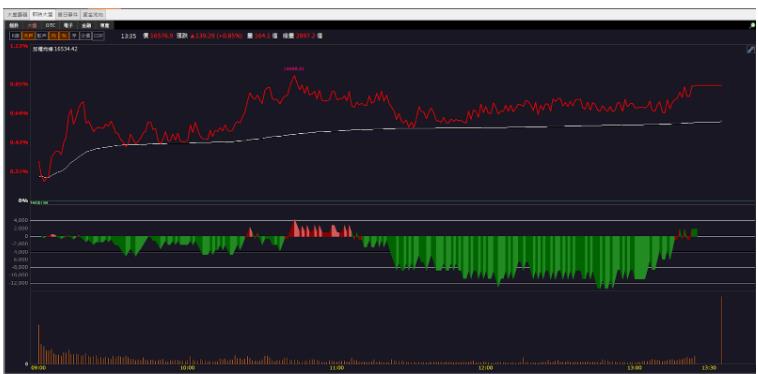The height and width of the screenshot is (374, 758).
Task: Select the last sub-tab after 金融
Action: click(104, 25)
